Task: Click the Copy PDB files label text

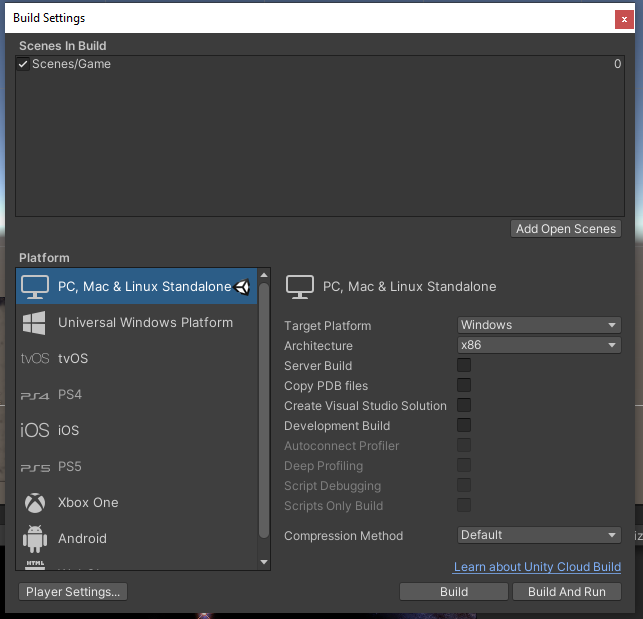Action: pos(326,386)
